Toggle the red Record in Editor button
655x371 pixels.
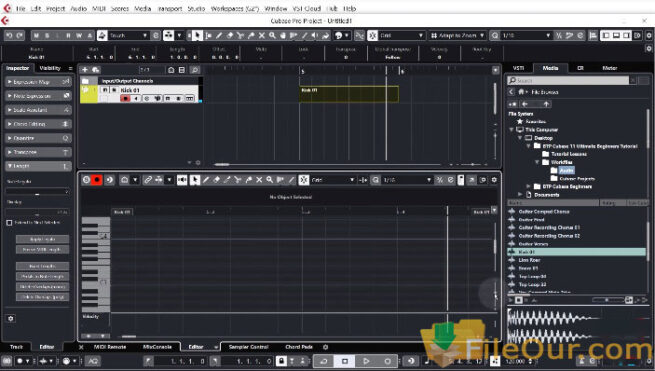(96, 180)
